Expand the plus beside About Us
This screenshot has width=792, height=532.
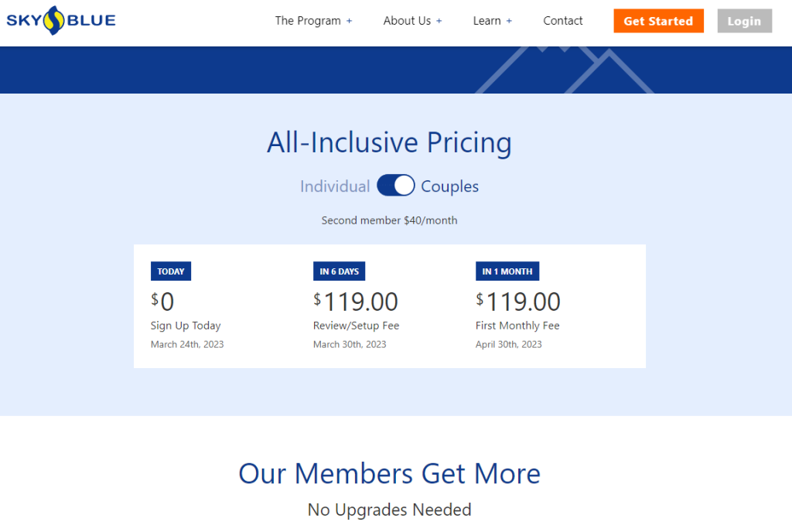(439, 21)
